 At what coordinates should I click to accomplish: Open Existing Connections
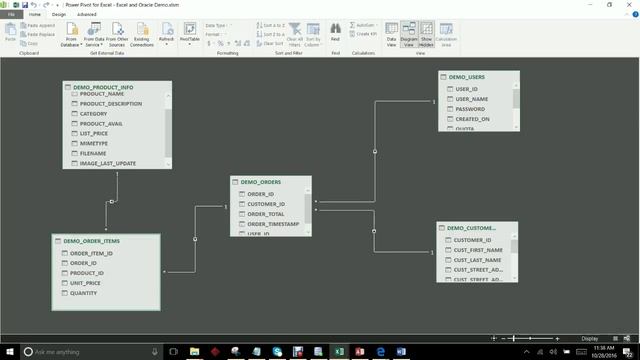pyautogui.click(x=142, y=35)
